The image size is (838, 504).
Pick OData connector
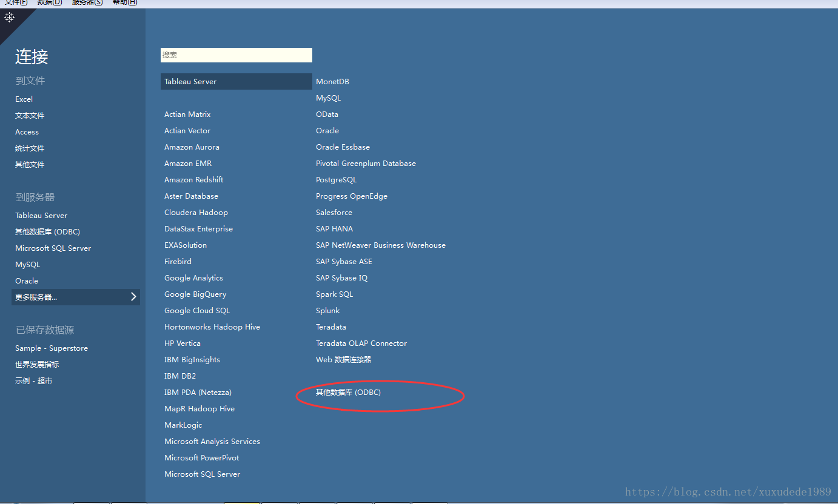click(x=327, y=114)
